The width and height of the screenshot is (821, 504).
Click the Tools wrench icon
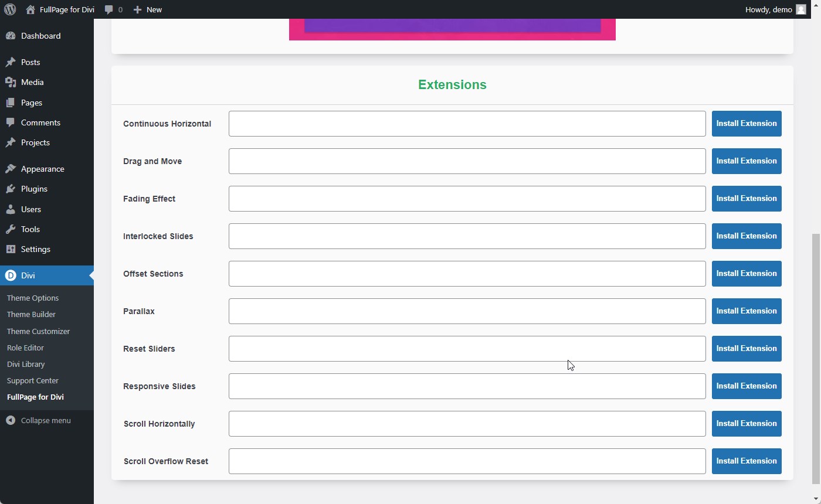click(x=11, y=229)
